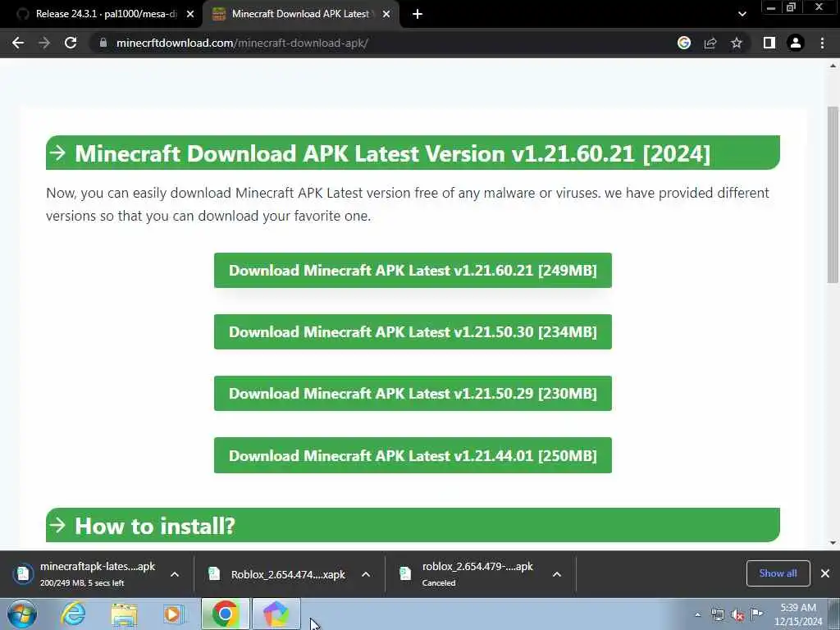Close the Release 24.3.1 mesa tab
The height and width of the screenshot is (630, 840).
pyautogui.click(x=190, y=15)
